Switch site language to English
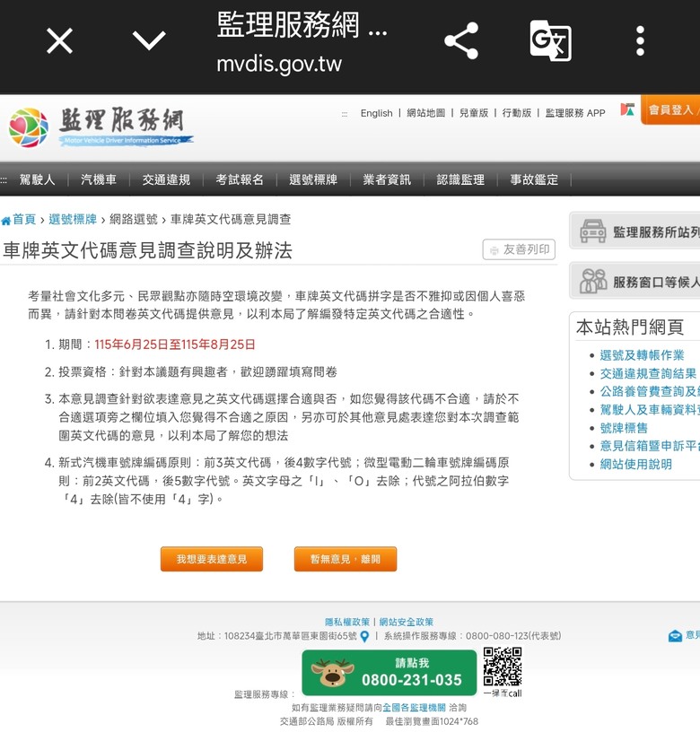 (377, 113)
